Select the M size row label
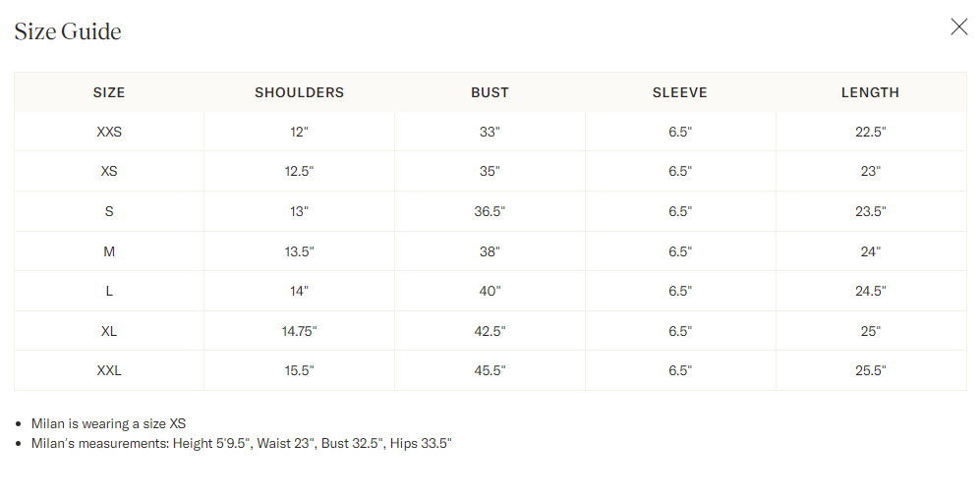 [109, 251]
